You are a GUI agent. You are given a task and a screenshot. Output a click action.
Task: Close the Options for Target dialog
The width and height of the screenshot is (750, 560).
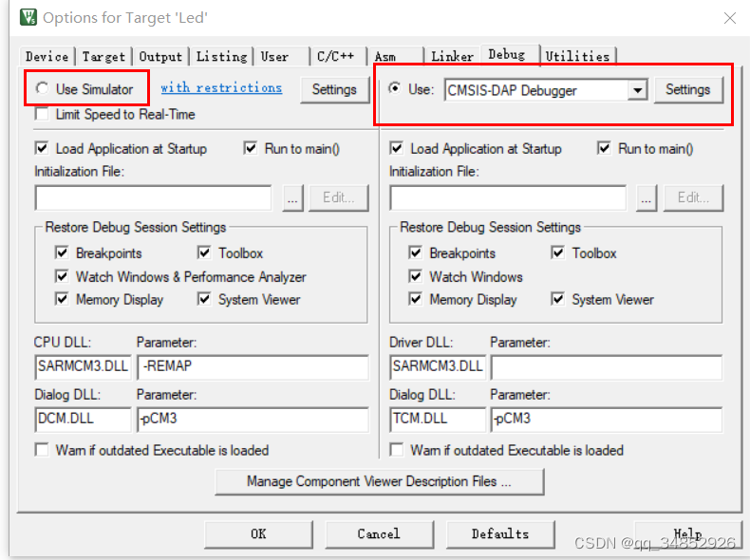[729, 18]
